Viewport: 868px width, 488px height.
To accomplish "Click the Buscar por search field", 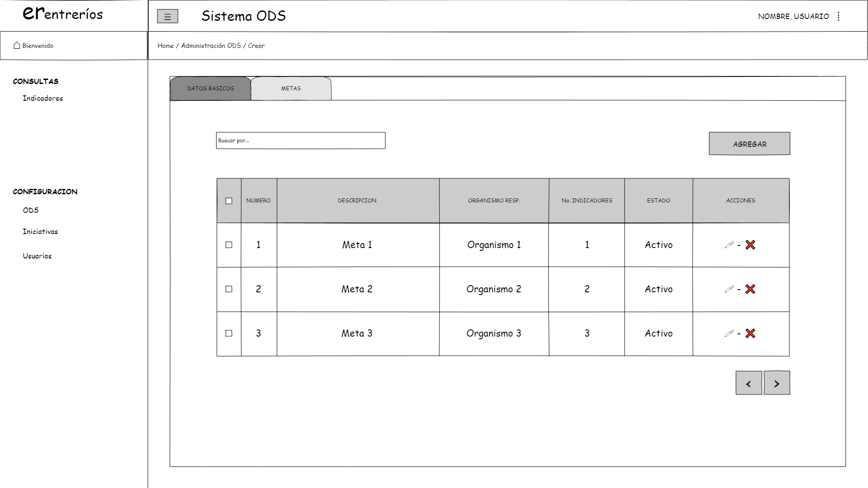I will point(301,141).
